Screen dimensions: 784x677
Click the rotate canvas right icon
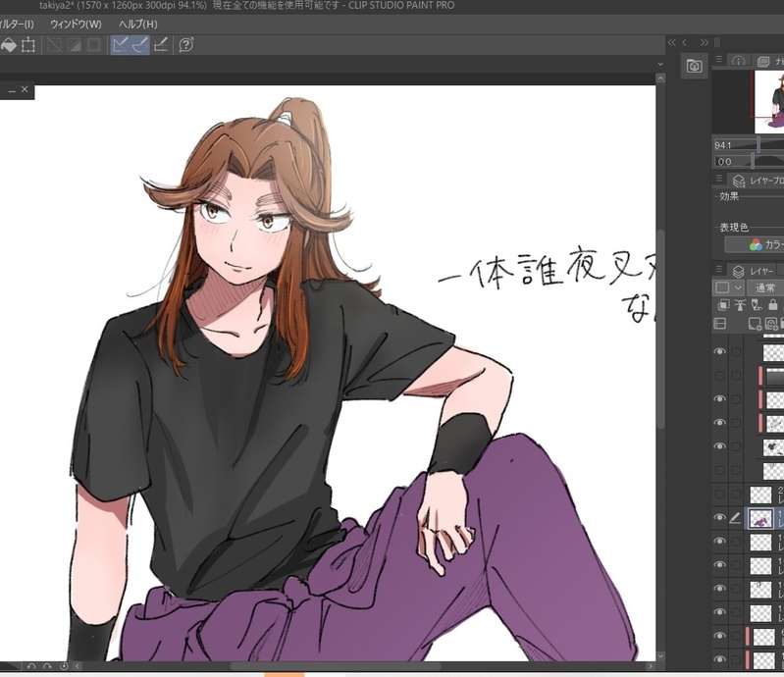click(x=47, y=666)
